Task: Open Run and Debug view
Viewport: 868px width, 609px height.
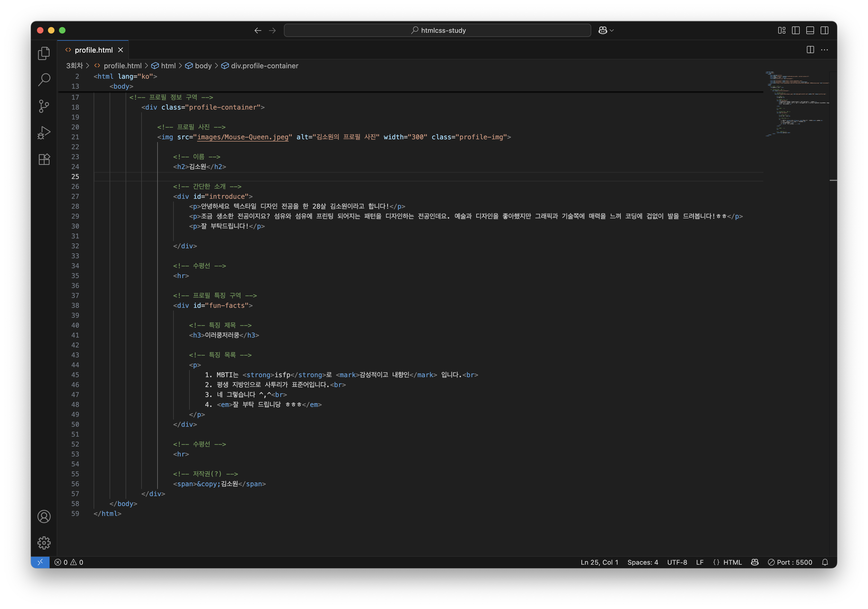Action: coord(44,133)
